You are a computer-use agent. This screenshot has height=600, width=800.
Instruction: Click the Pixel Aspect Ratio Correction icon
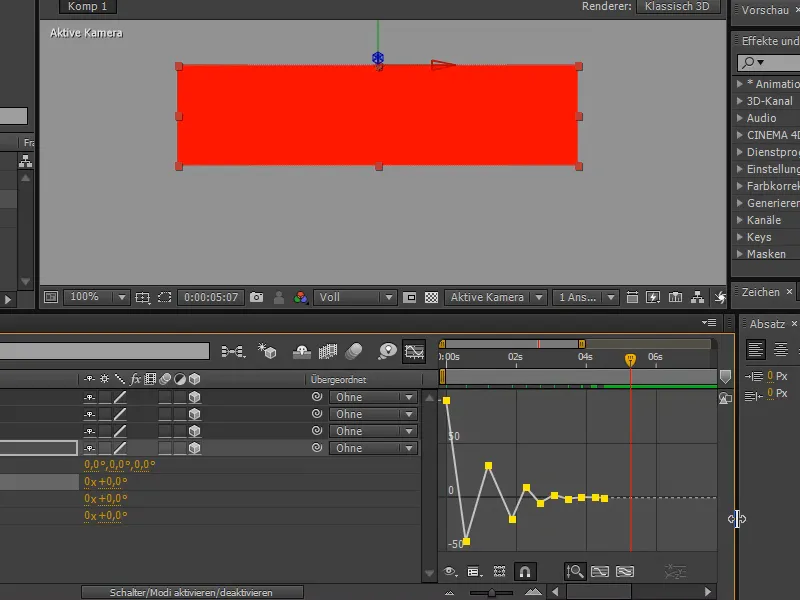[x=632, y=297]
